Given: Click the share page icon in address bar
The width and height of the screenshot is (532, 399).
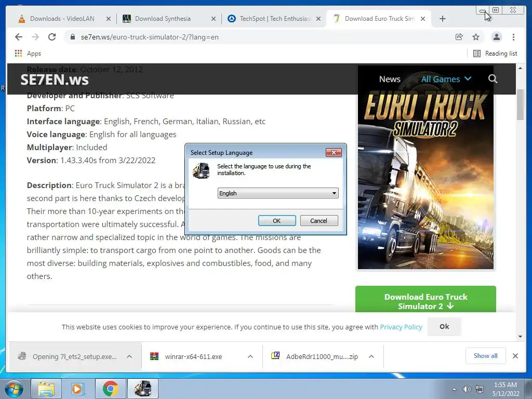Looking at the screenshot, I should tap(459, 37).
